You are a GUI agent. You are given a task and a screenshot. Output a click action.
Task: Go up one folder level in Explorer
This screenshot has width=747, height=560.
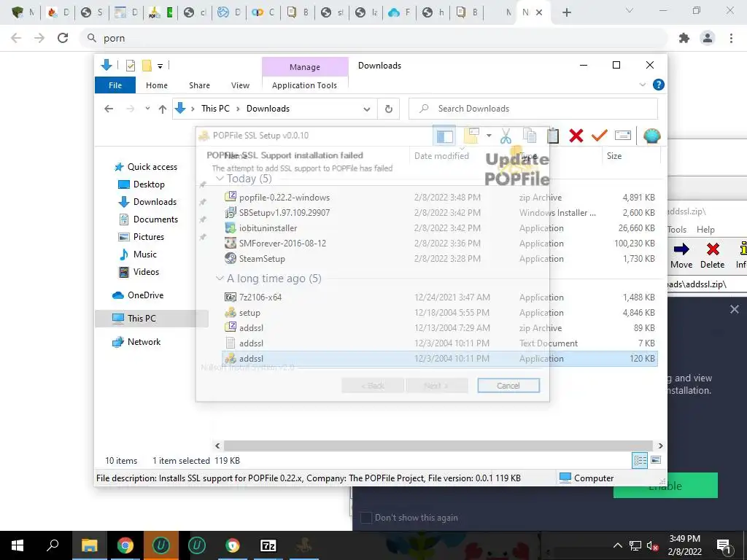point(163,109)
